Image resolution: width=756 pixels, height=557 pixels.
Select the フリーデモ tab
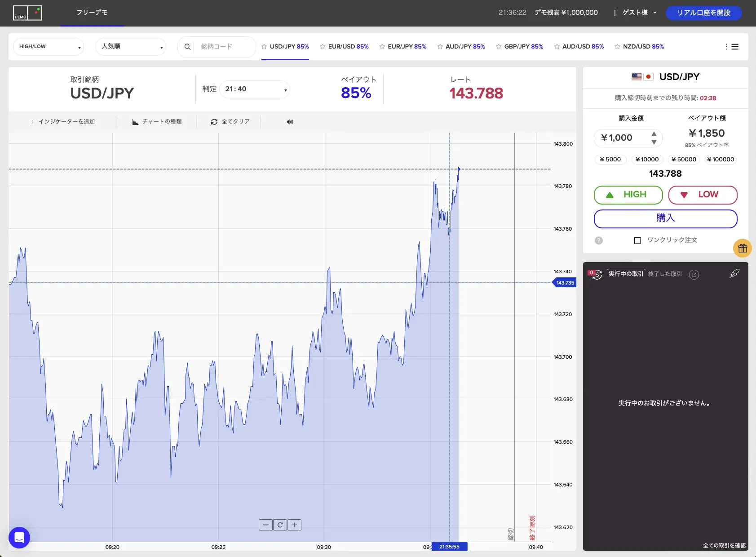click(92, 13)
